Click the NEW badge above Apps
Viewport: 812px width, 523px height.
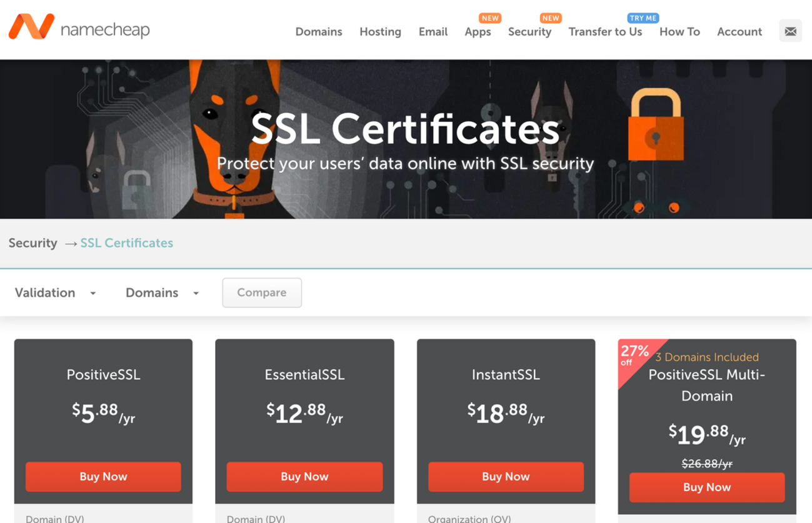(x=490, y=18)
